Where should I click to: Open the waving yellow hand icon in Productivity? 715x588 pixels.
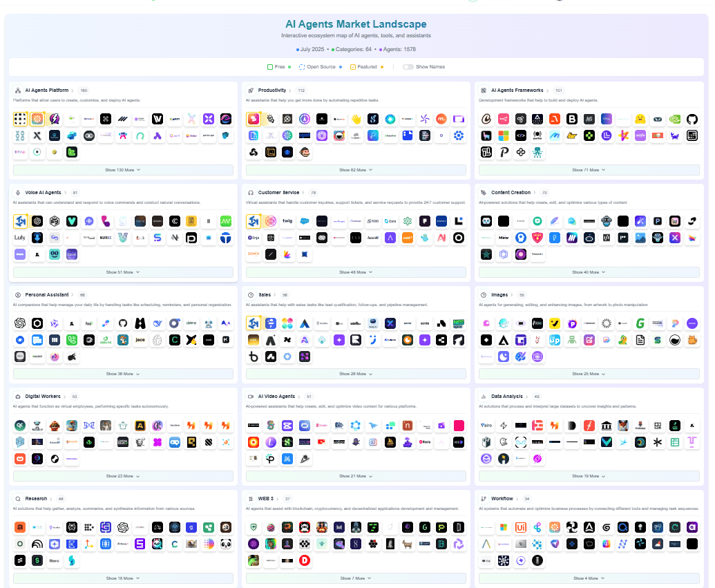(x=356, y=119)
